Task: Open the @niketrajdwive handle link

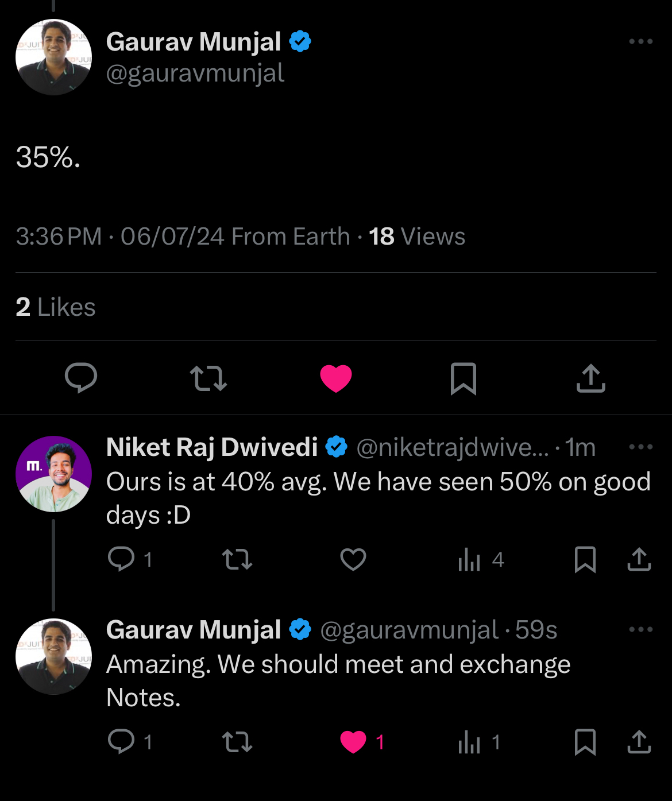Action: pos(452,447)
